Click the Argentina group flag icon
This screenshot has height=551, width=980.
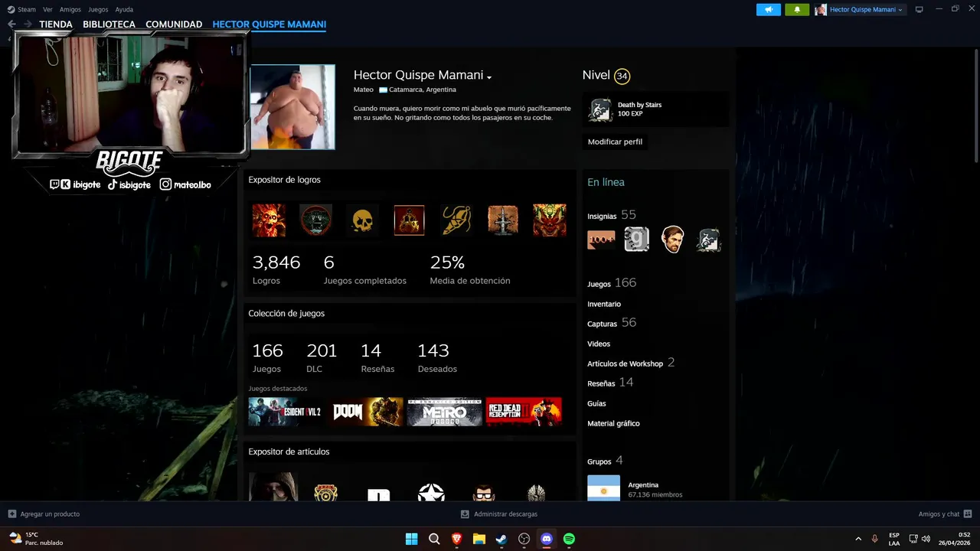pyautogui.click(x=603, y=488)
